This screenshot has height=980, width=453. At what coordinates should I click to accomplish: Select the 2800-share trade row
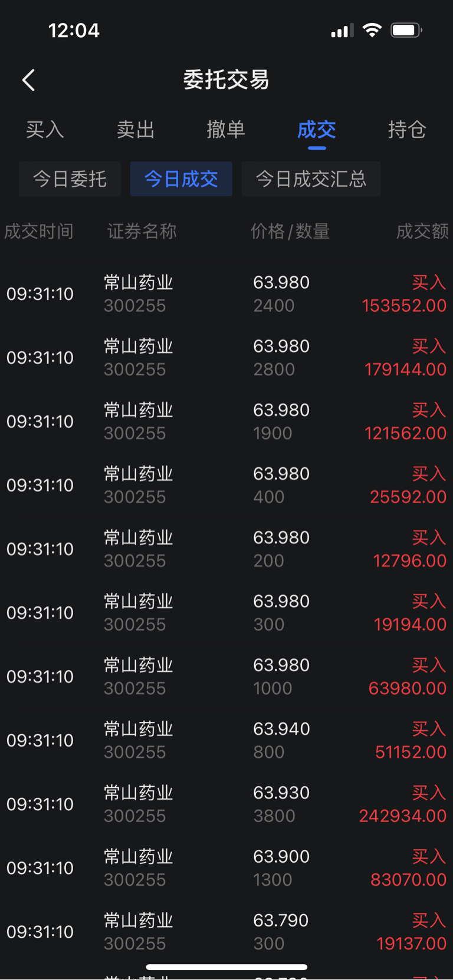pyautogui.click(x=226, y=358)
